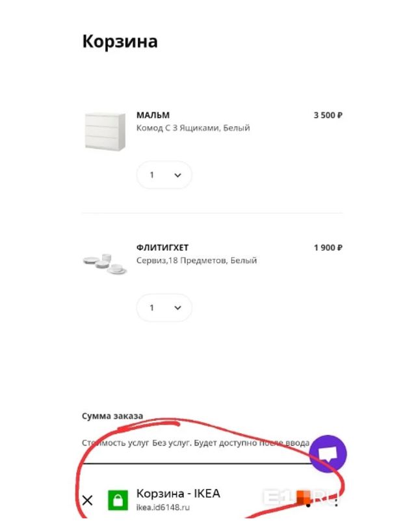Click the 1 900 ₽ price
Viewport: 416px width, 532px height.
[x=328, y=248]
